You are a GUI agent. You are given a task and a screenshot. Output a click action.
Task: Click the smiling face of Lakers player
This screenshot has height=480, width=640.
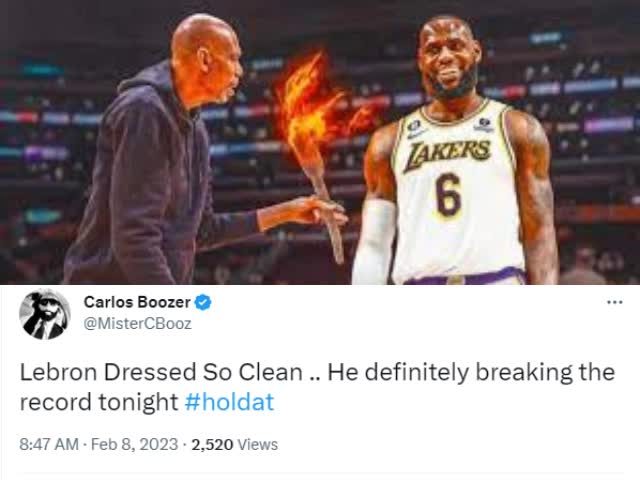(x=448, y=59)
